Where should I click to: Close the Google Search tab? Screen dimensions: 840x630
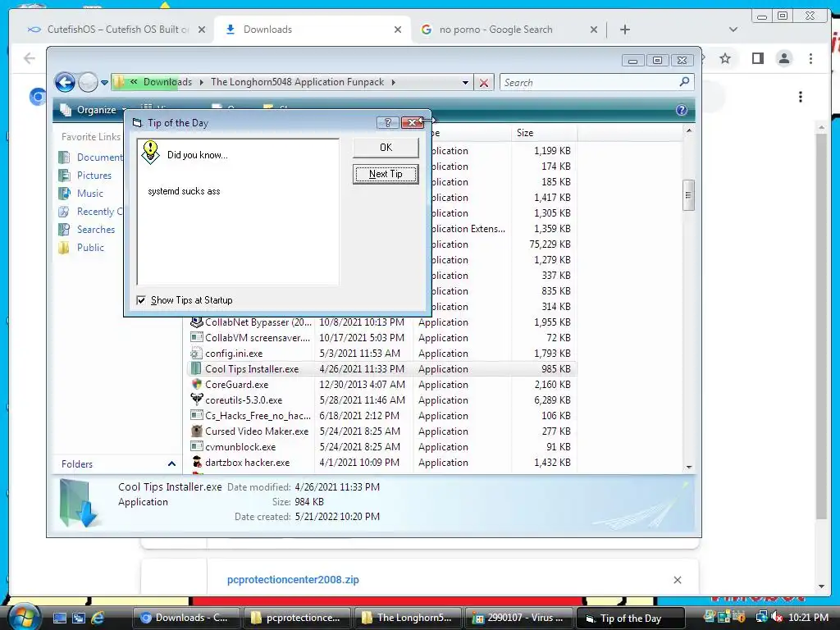pos(594,30)
